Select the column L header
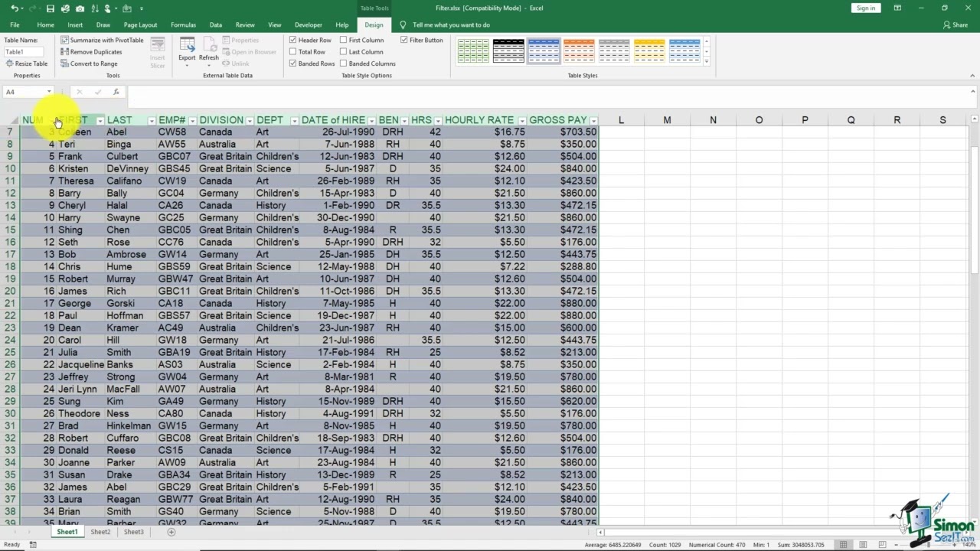This screenshot has width=980, height=551. (621, 120)
